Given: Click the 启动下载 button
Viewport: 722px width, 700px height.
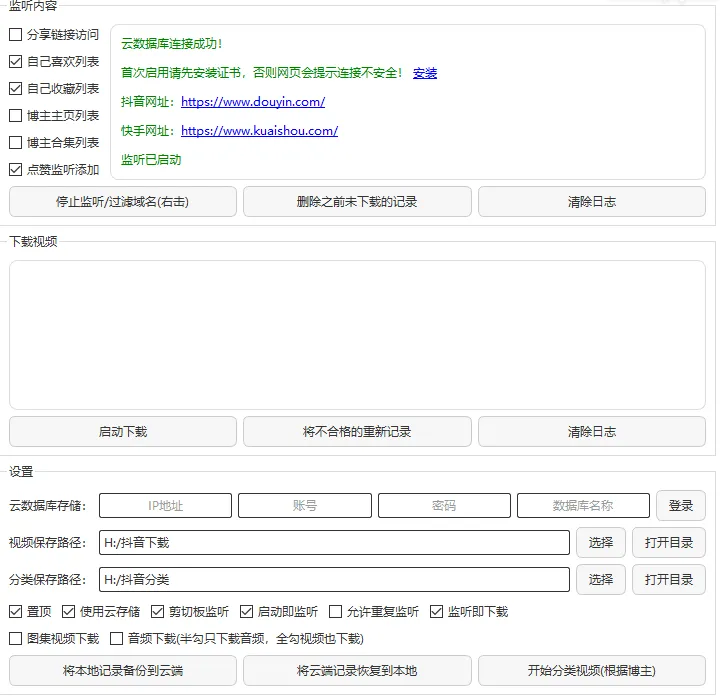Looking at the screenshot, I should (123, 432).
